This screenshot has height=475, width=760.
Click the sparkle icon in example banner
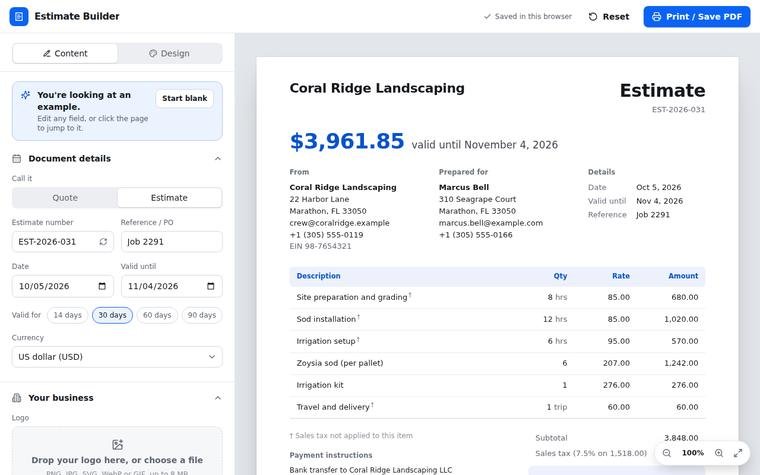(x=25, y=95)
